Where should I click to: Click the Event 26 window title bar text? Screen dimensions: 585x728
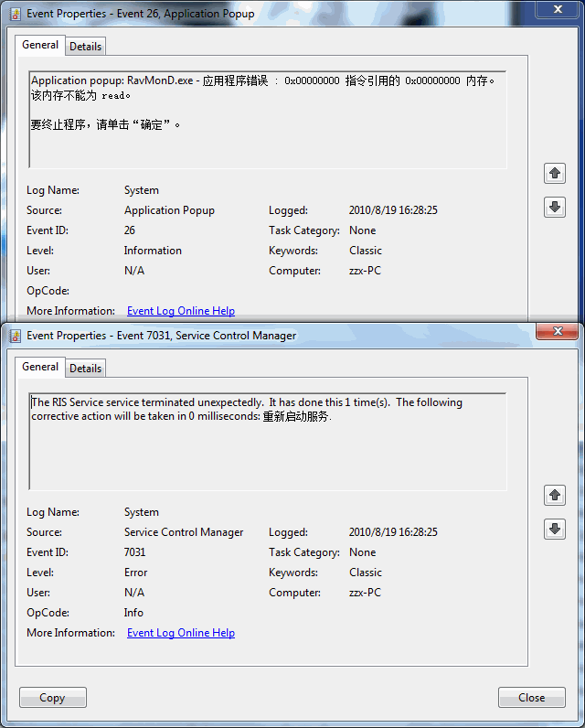tap(140, 14)
